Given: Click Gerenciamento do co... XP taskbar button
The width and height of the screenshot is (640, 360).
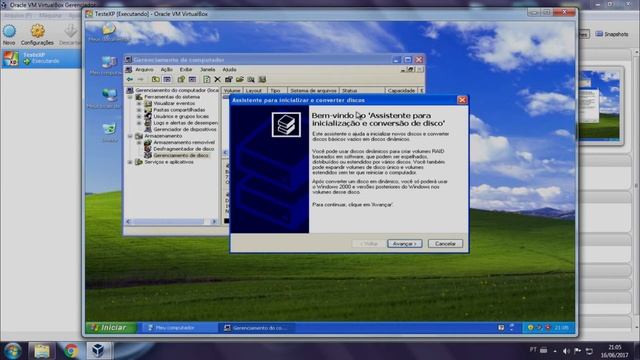Looking at the screenshot, I should click(x=258, y=328).
